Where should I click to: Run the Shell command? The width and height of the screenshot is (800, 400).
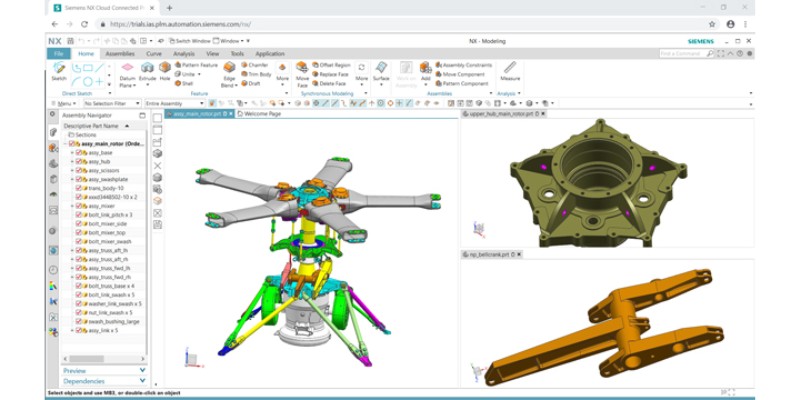point(184,83)
